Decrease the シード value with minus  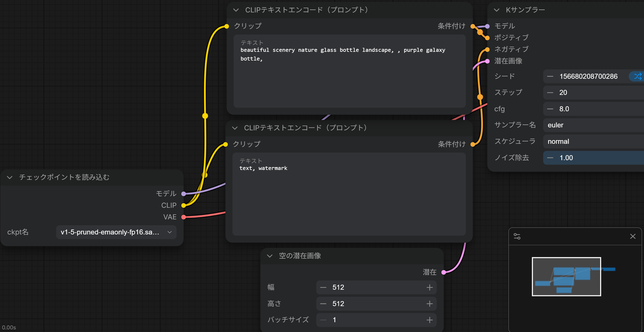click(x=550, y=76)
